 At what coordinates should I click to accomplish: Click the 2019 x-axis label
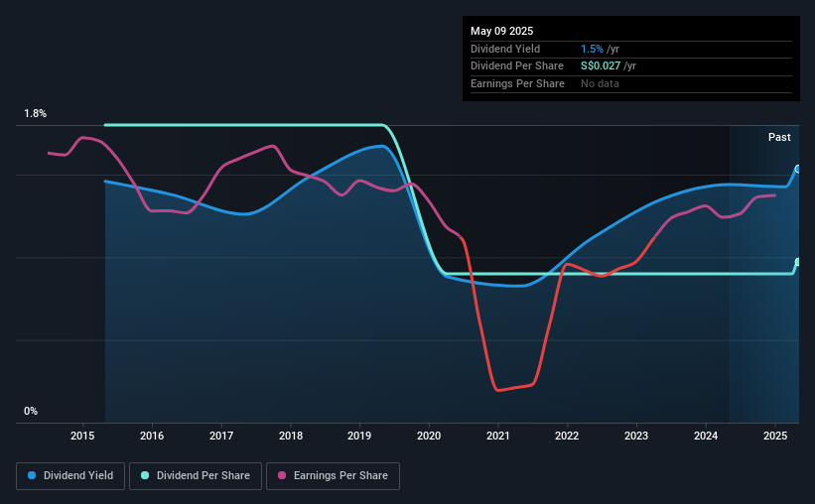tap(359, 436)
